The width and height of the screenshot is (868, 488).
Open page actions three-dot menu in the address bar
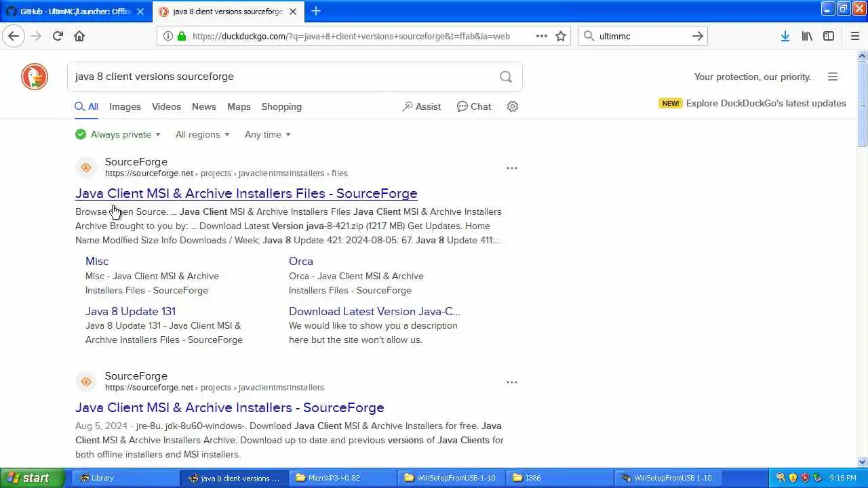(x=542, y=36)
